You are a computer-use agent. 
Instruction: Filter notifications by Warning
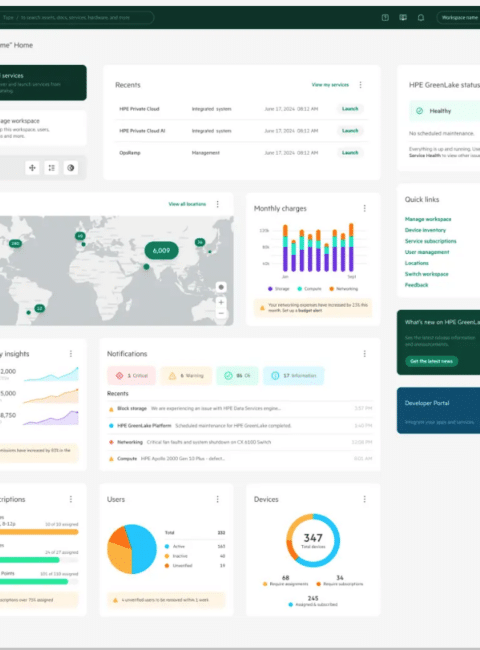[x=186, y=376]
